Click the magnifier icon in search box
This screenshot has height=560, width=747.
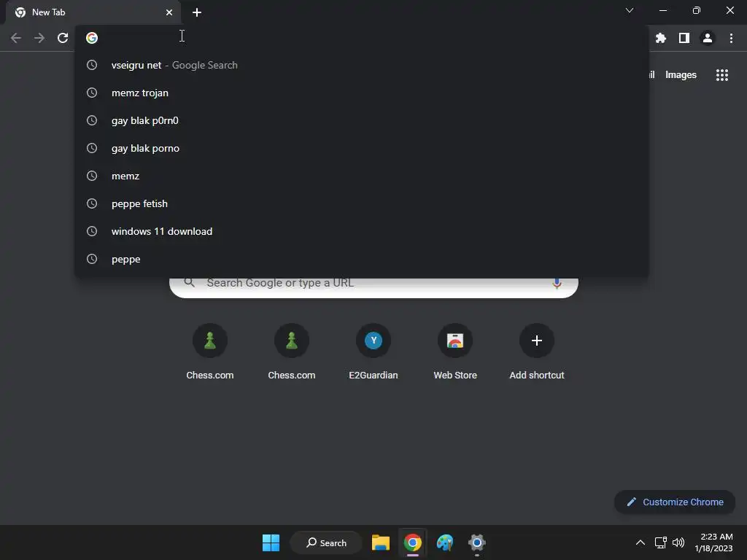[189, 282]
